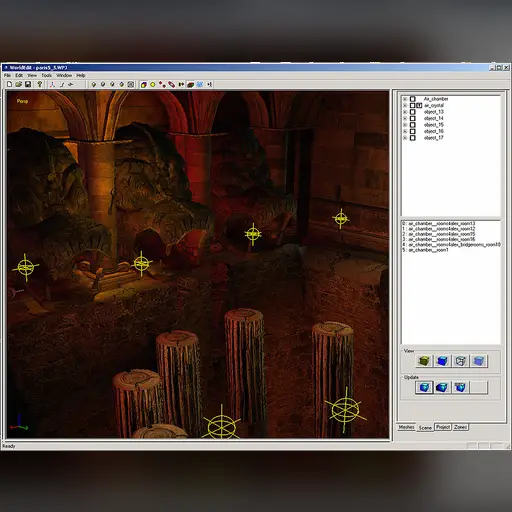Click the multicolored cube toolbar icon
Screen dimensions: 512x512
(x=144, y=84)
